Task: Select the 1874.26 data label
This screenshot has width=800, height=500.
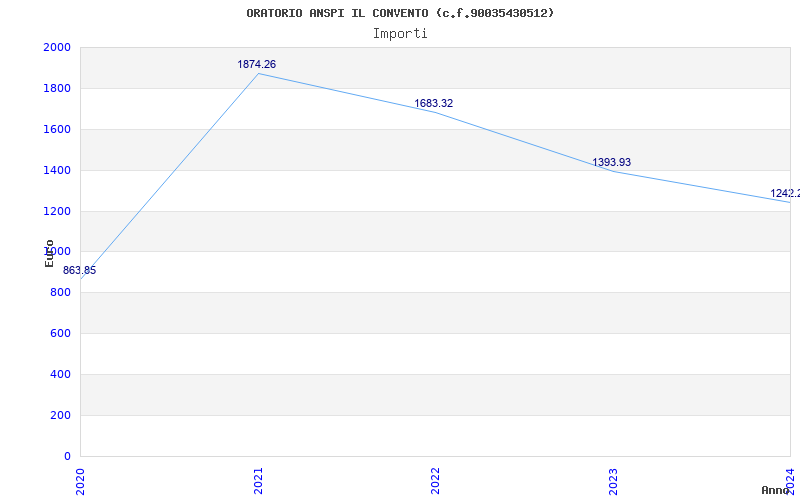Action: pyautogui.click(x=257, y=64)
